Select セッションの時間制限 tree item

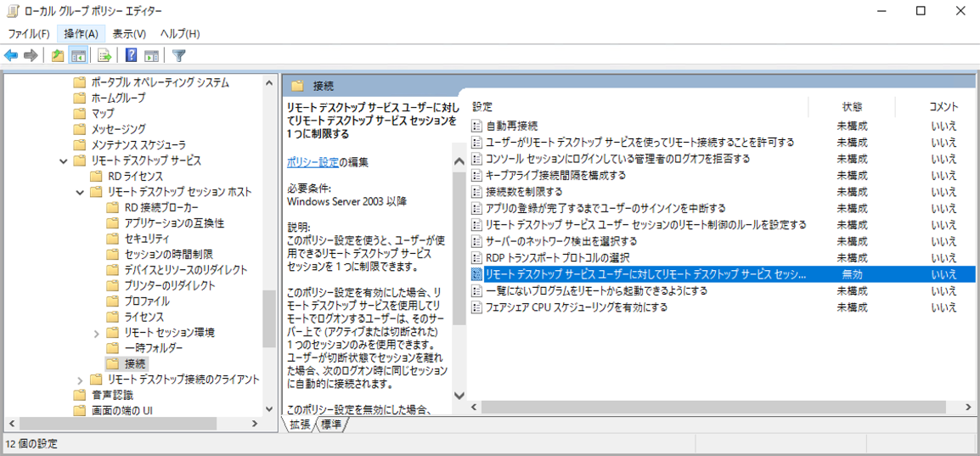(169, 254)
